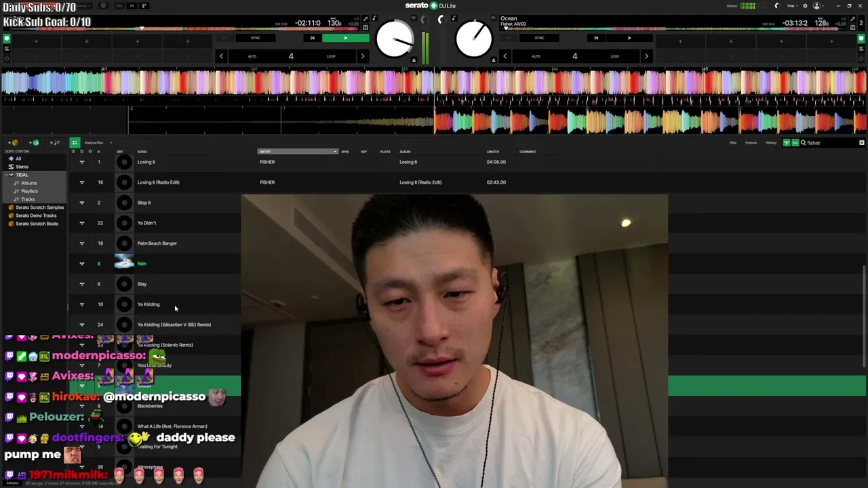Open the Prepare panel tab
Viewport: 868px width, 488px height.
click(x=751, y=143)
